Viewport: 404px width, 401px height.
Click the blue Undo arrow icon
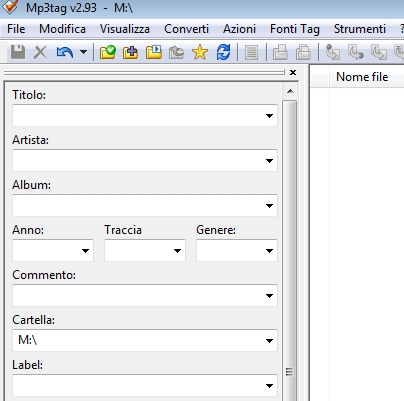pyautogui.click(x=65, y=52)
